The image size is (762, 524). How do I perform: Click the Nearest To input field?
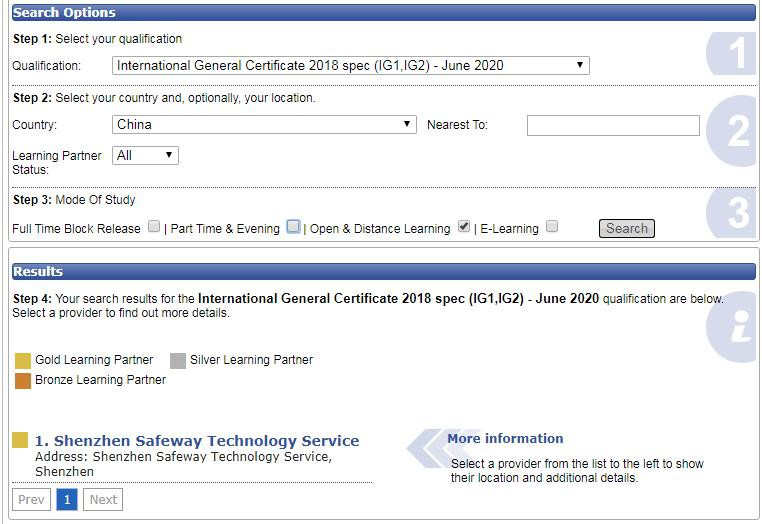click(x=613, y=125)
